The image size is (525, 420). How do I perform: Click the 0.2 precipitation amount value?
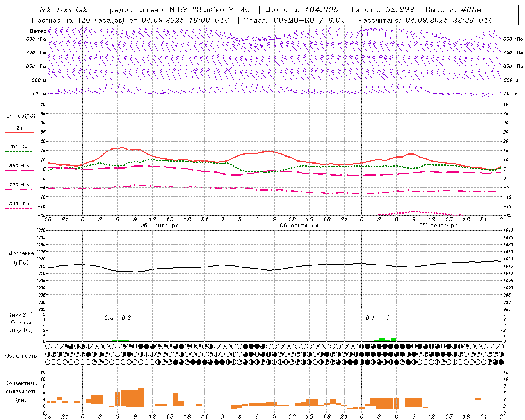coord(109,318)
